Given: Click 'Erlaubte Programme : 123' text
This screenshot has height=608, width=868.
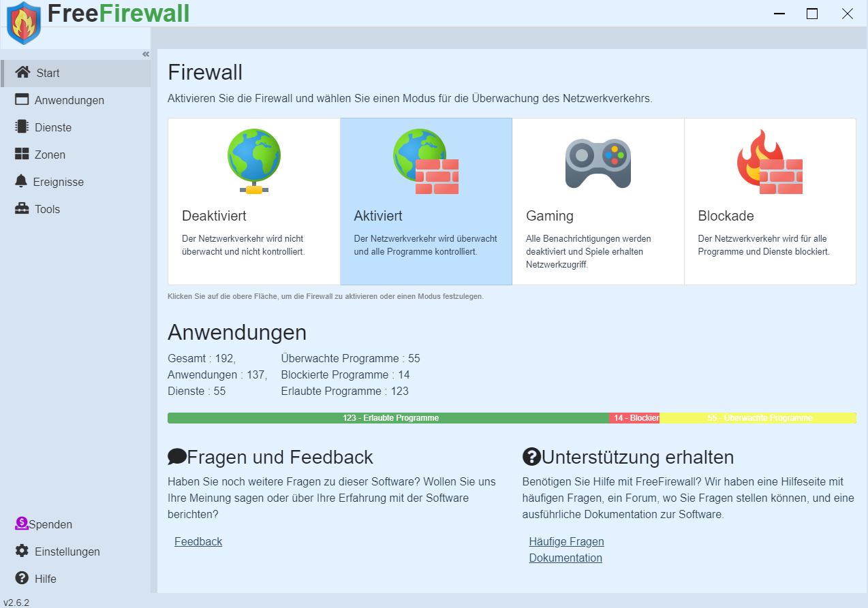Looking at the screenshot, I should [x=345, y=391].
